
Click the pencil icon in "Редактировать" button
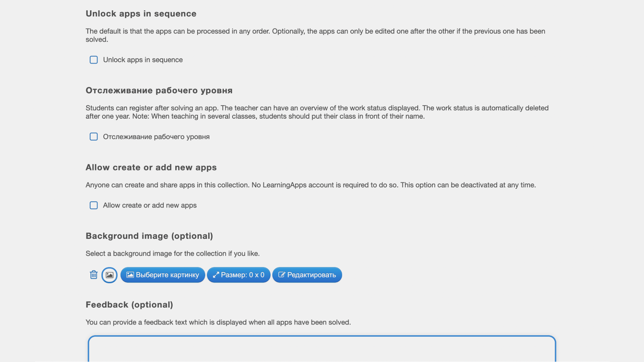[282, 275]
